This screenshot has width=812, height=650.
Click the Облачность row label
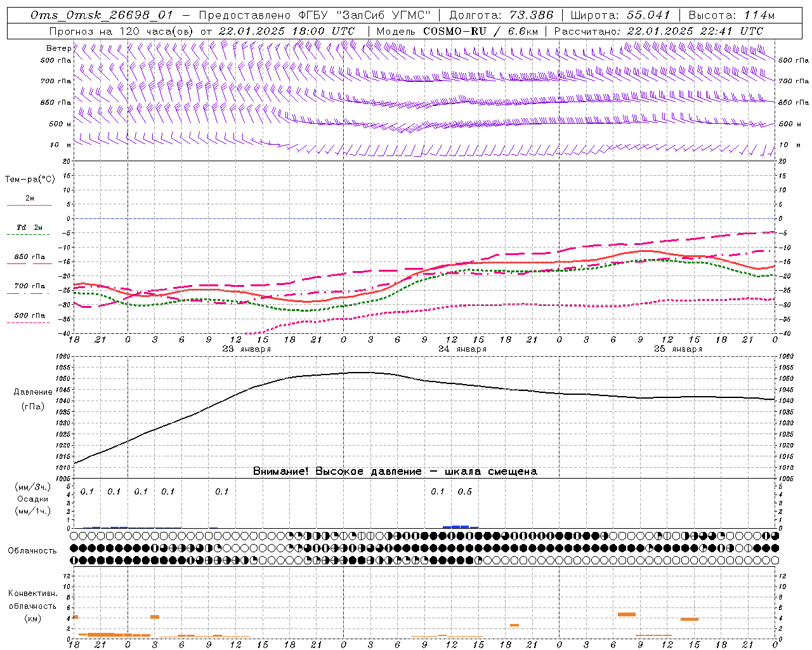pos(32,550)
